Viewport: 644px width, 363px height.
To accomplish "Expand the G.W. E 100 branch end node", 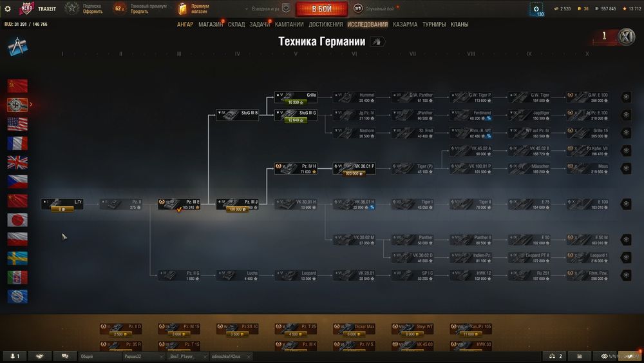I will 626,97.
